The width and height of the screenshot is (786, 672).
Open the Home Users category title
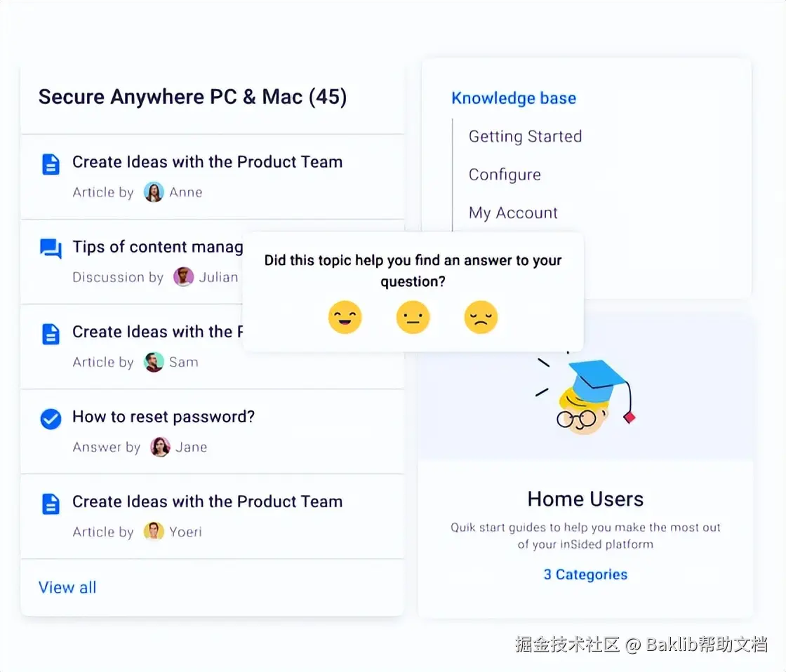pyautogui.click(x=585, y=499)
